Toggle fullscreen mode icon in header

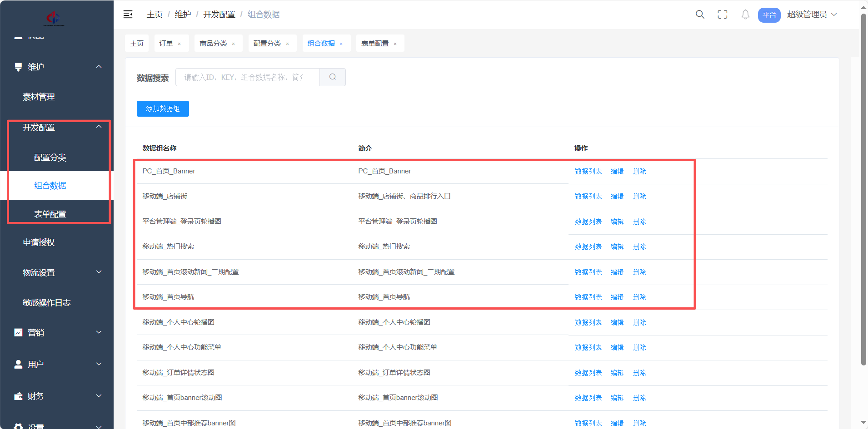click(722, 15)
